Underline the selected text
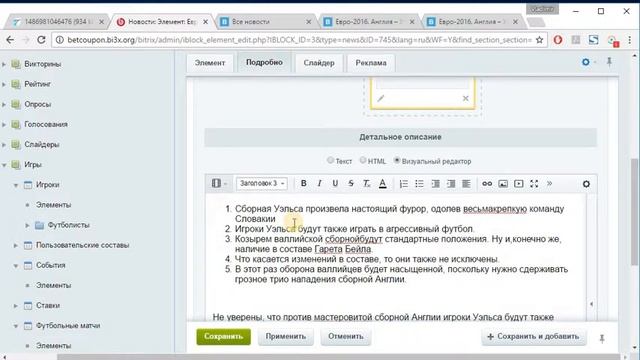 [x=335, y=184]
